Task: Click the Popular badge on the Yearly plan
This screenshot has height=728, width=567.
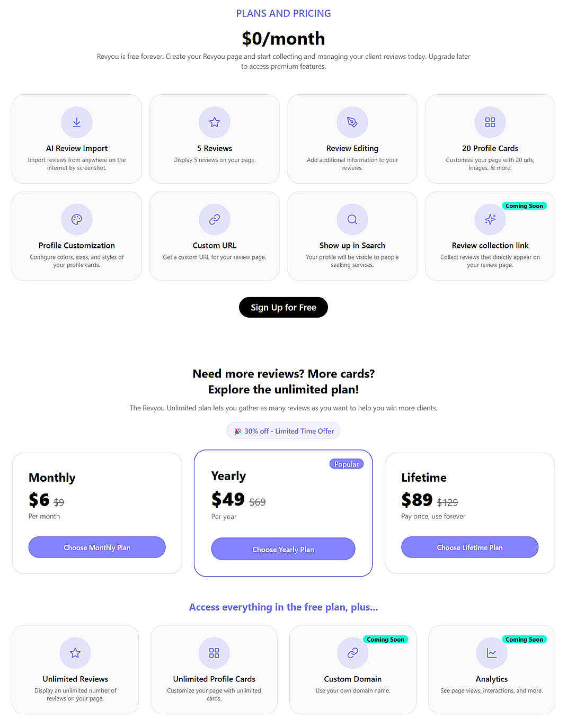Action: tap(347, 464)
